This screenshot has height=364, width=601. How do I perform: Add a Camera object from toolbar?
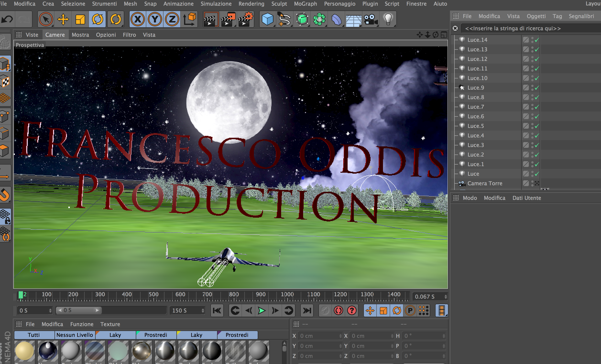tap(370, 19)
